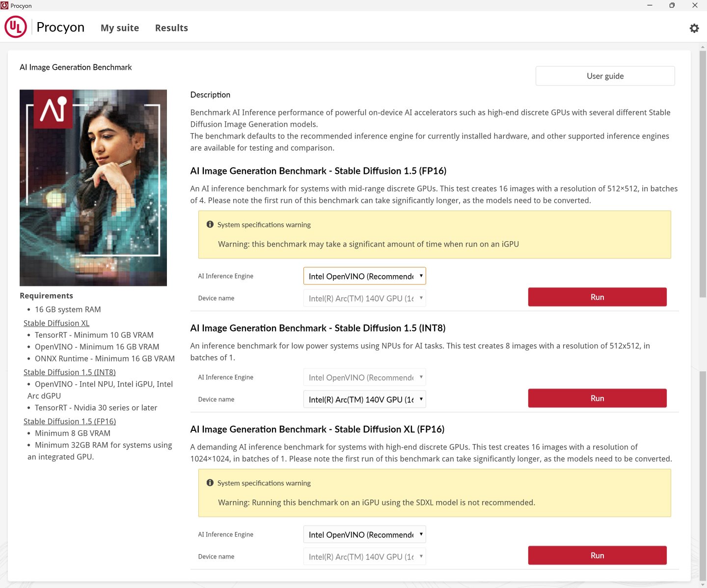Click the 16 GB system RAM requirement

68,309
